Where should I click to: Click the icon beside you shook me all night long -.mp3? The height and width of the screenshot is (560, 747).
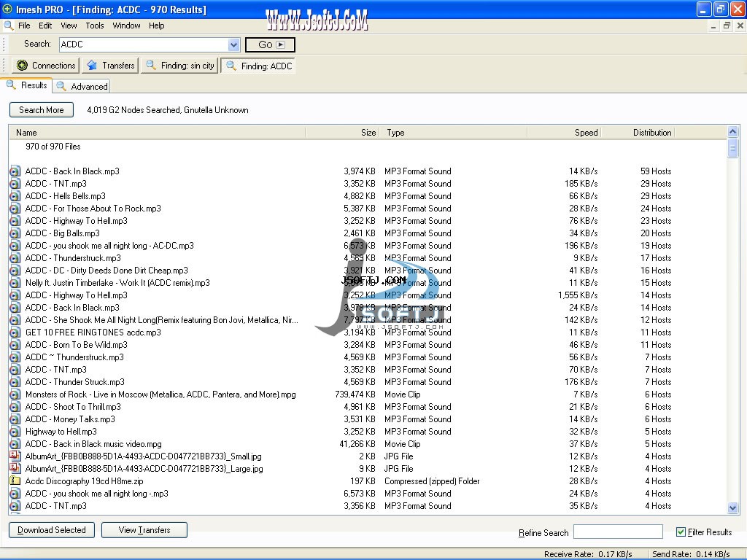15,494
